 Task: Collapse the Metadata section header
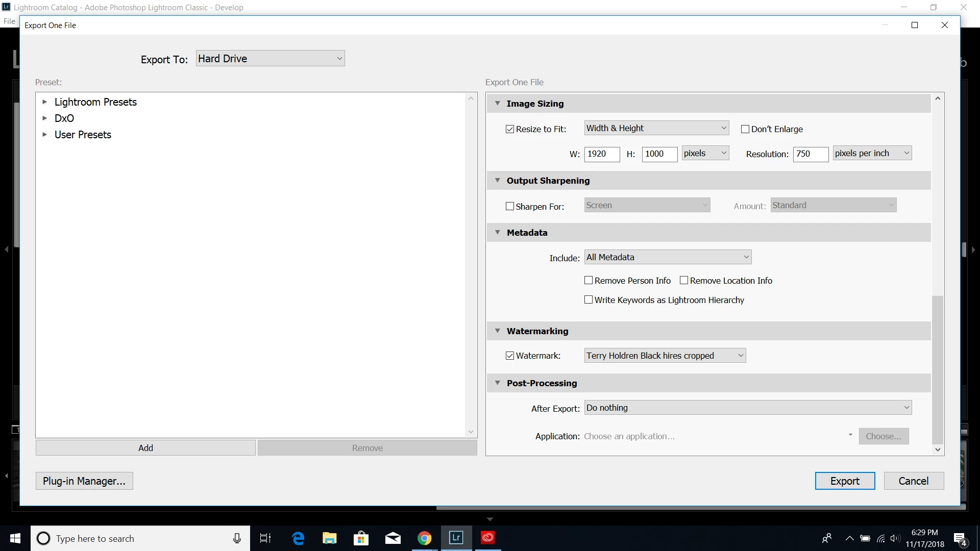[498, 233]
